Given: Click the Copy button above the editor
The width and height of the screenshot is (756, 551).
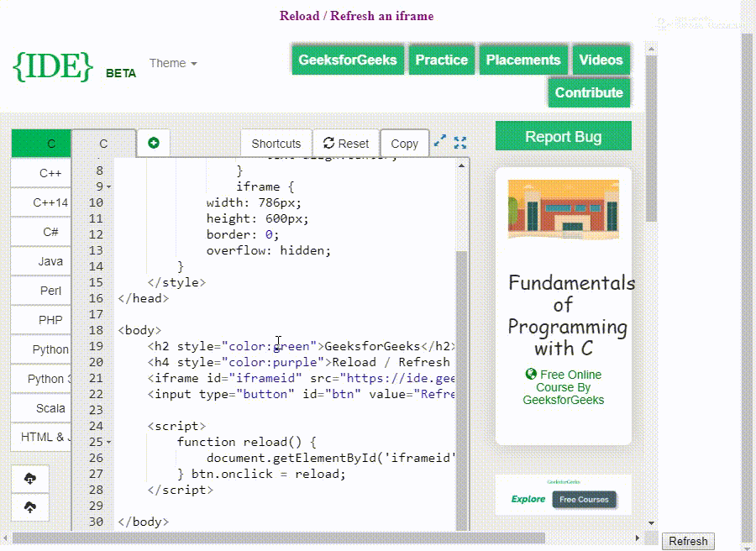Looking at the screenshot, I should [x=404, y=143].
